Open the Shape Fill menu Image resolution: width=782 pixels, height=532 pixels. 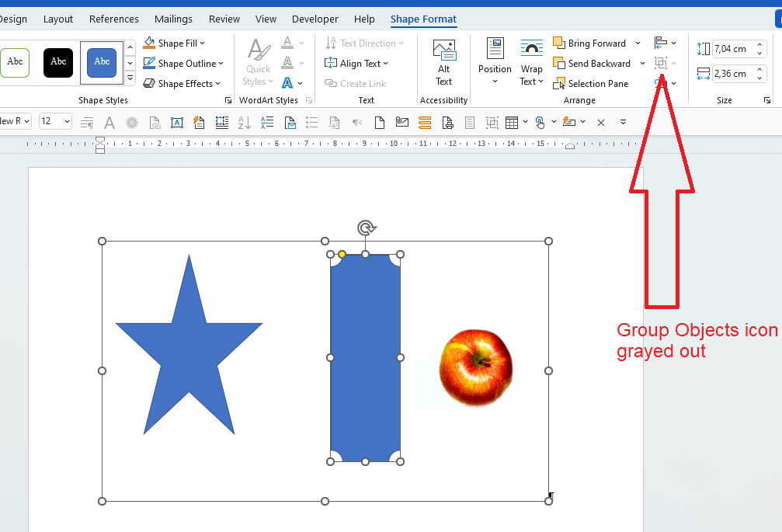click(173, 43)
